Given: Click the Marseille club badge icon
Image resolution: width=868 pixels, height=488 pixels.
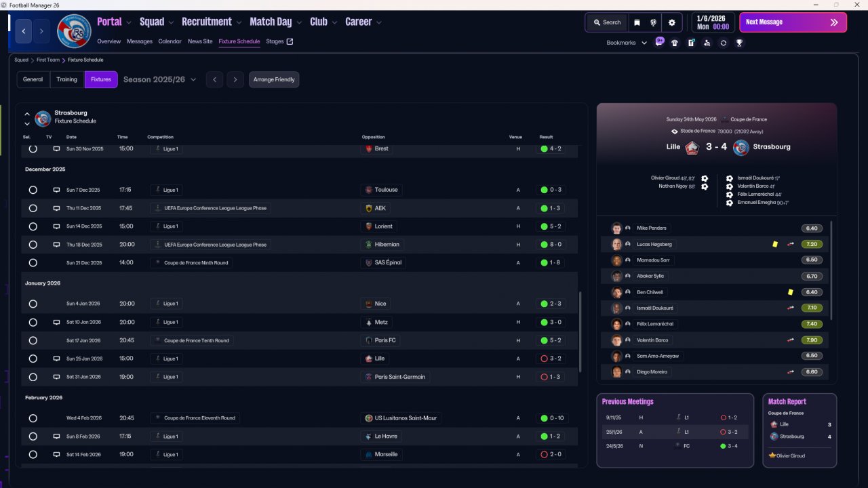Looking at the screenshot, I should [369, 454].
